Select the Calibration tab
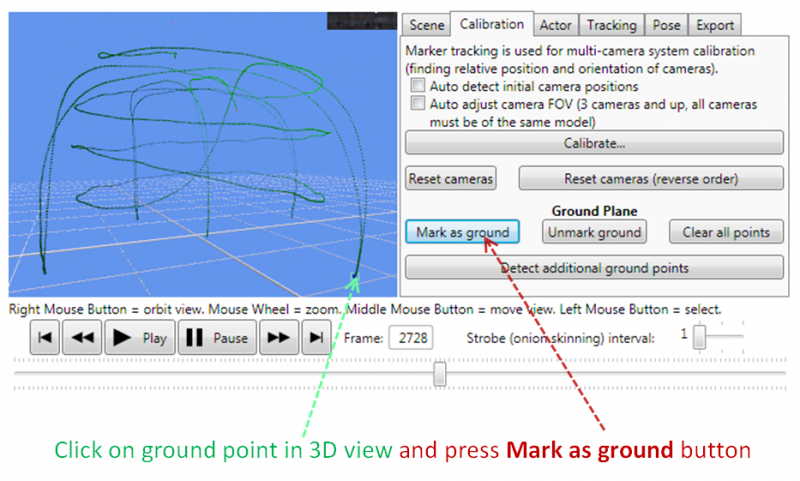The height and width of the screenshot is (481, 800). (492, 24)
